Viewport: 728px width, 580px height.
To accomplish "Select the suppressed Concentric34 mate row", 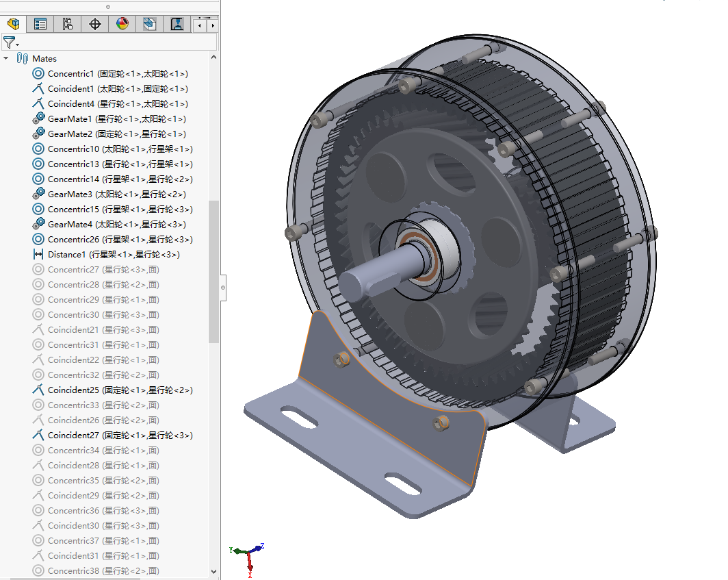I will click(96, 451).
